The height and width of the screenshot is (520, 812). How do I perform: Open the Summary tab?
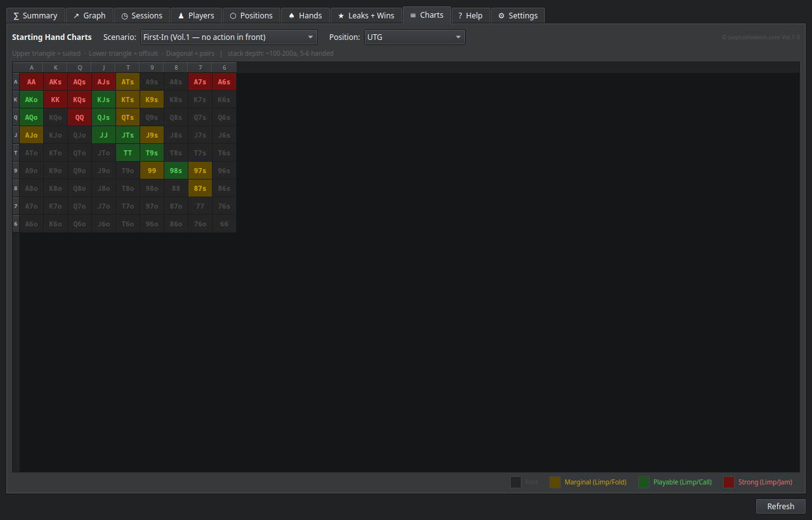36,15
